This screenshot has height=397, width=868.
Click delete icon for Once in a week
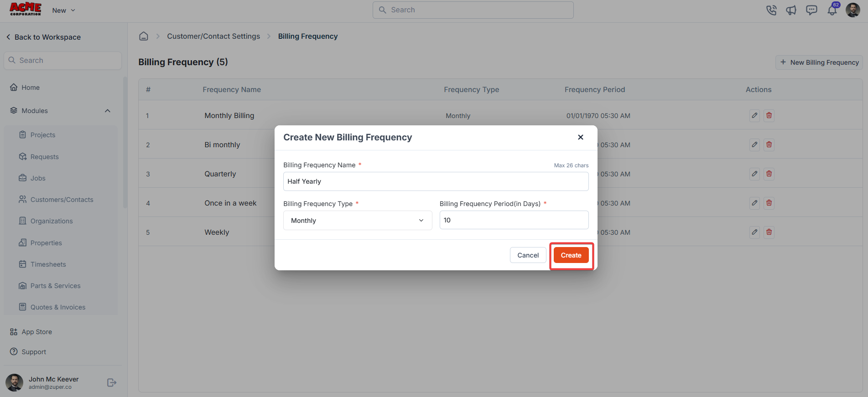pyautogui.click(x=769, y=203)
